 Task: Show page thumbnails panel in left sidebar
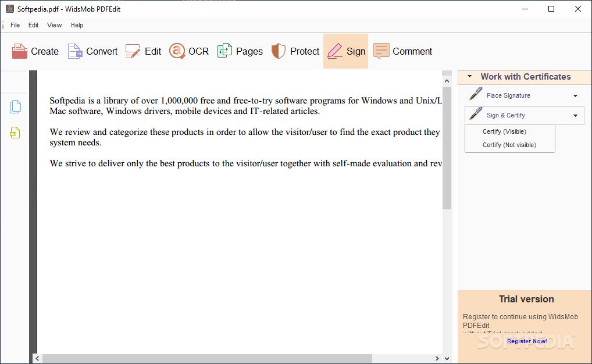click(x=15, y=107)
